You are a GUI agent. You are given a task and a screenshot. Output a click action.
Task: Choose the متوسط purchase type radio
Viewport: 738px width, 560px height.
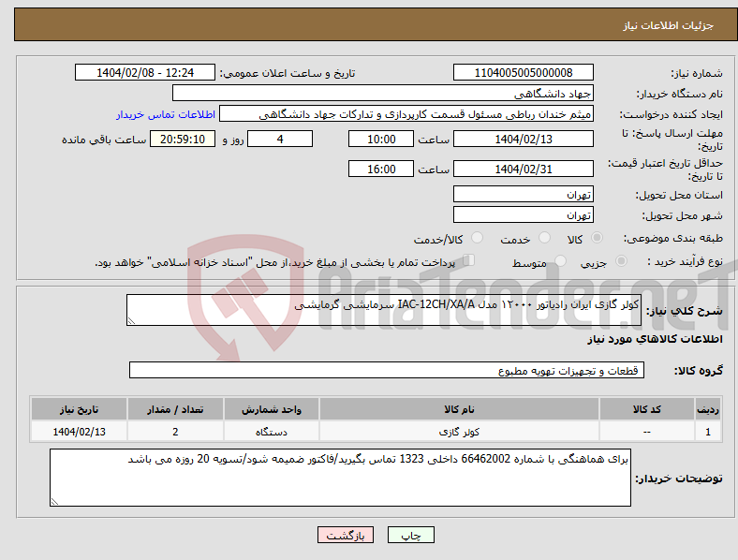pos(560,260)
